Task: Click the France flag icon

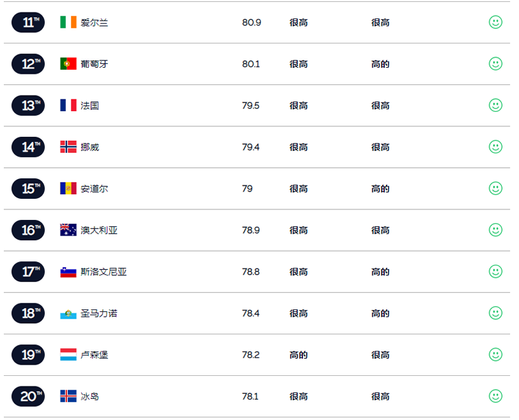Action: (68, 105)
